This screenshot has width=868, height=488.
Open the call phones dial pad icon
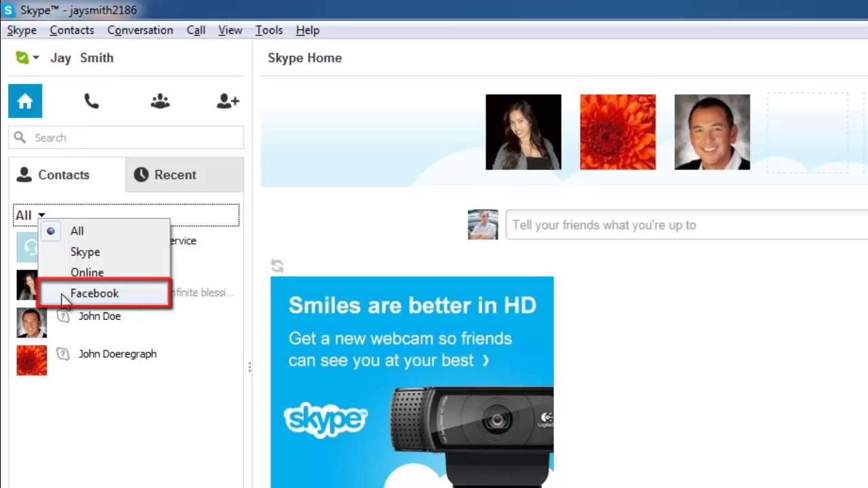(x=92, y=101)
